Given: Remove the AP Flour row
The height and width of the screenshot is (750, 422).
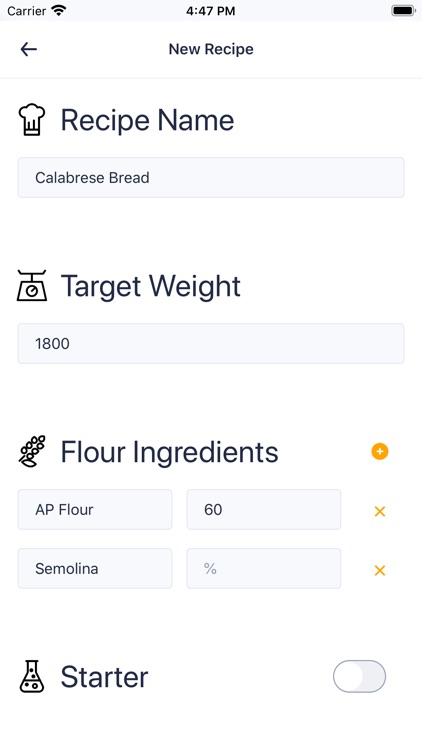Looking at the screenshot, I should click(x=380, y=511).
